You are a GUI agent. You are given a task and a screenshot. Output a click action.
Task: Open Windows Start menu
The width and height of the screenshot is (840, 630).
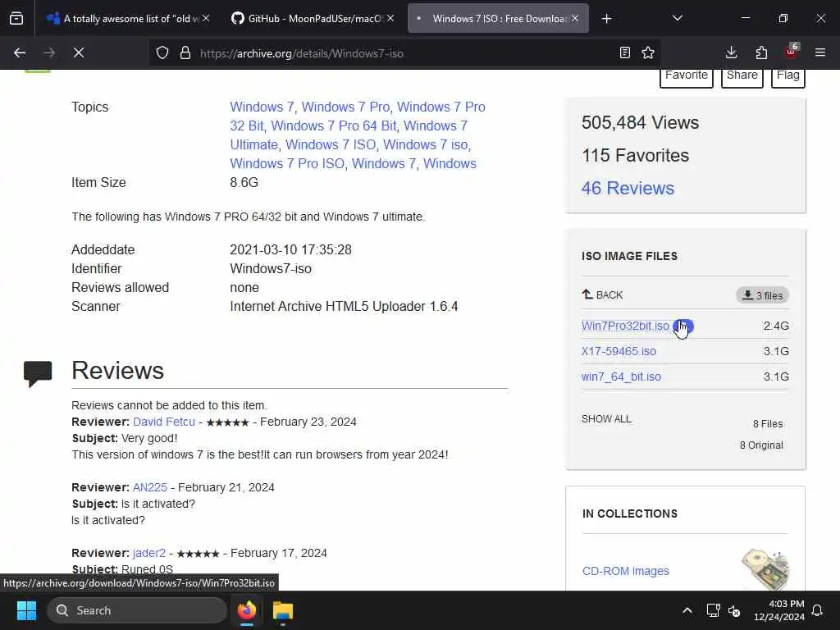click(x=26, y=610)
